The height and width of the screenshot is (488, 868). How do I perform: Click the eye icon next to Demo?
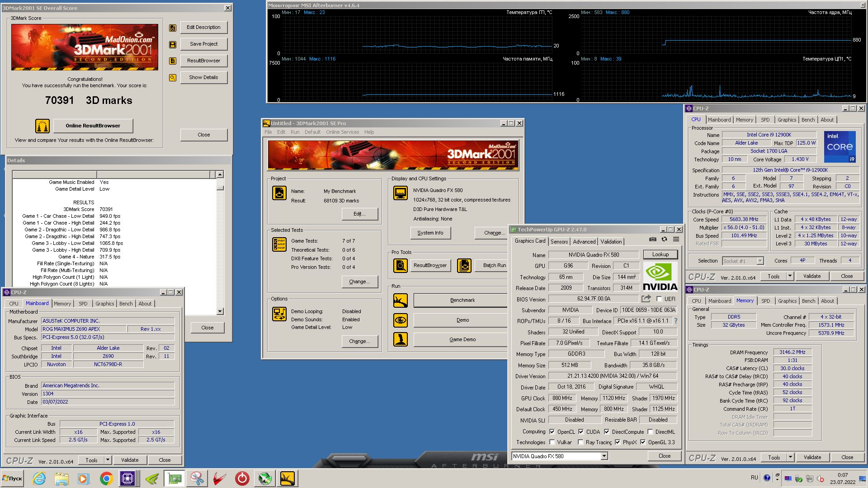pyautogui.click(x=400, y=320)
